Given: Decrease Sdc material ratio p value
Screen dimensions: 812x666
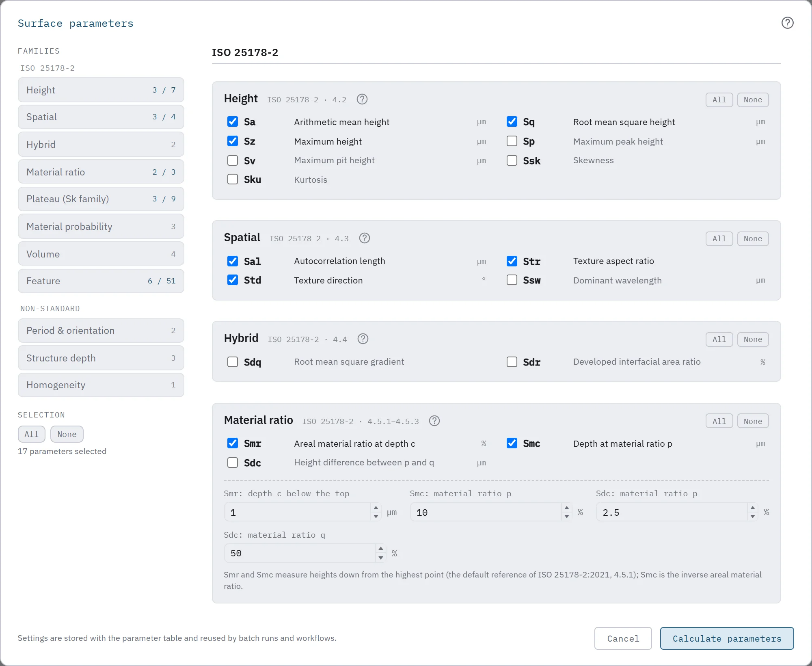Looking at the screenshot, I should (x=752, y=516).
